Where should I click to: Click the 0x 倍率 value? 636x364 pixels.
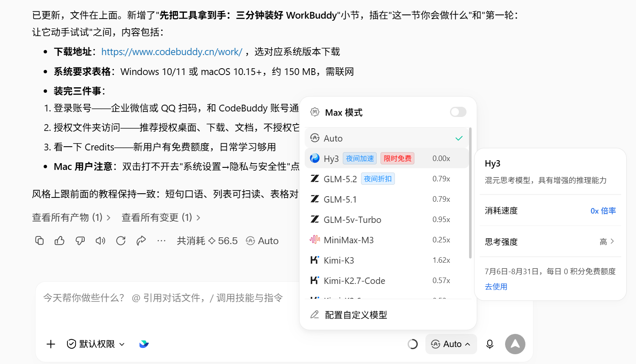(603, 211)
